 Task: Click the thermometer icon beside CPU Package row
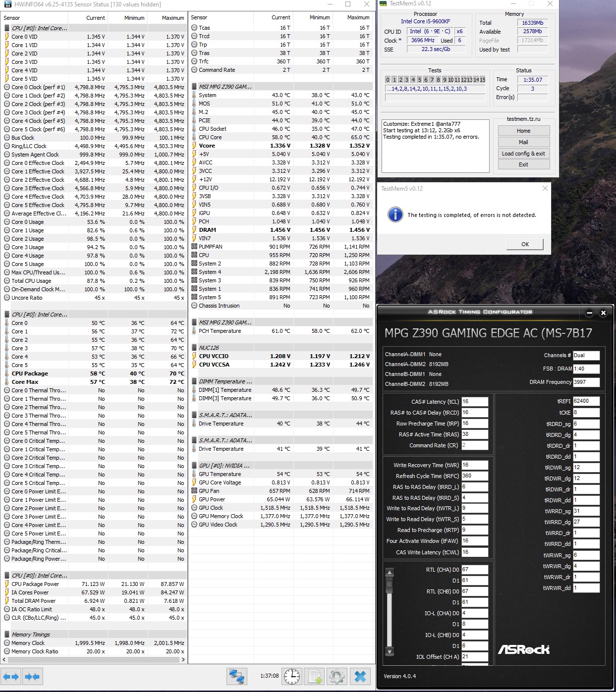click(x=7, y=373)
